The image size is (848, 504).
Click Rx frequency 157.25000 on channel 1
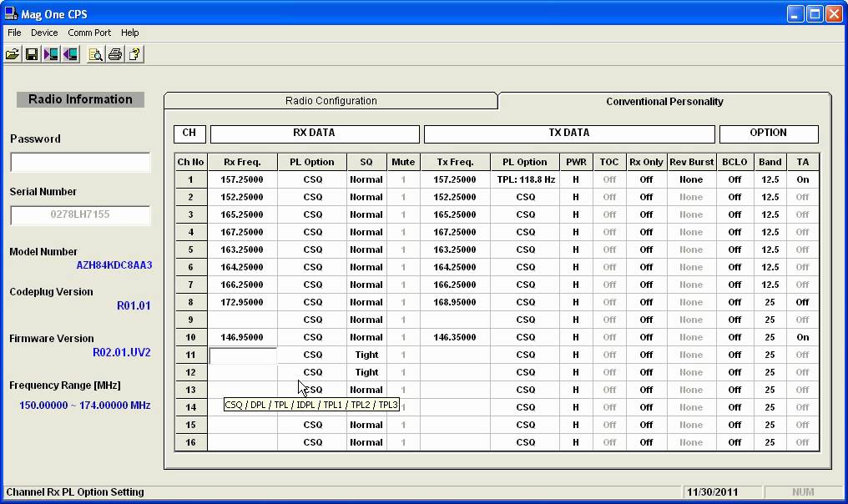pyautogui.click(x=242, y=179)
